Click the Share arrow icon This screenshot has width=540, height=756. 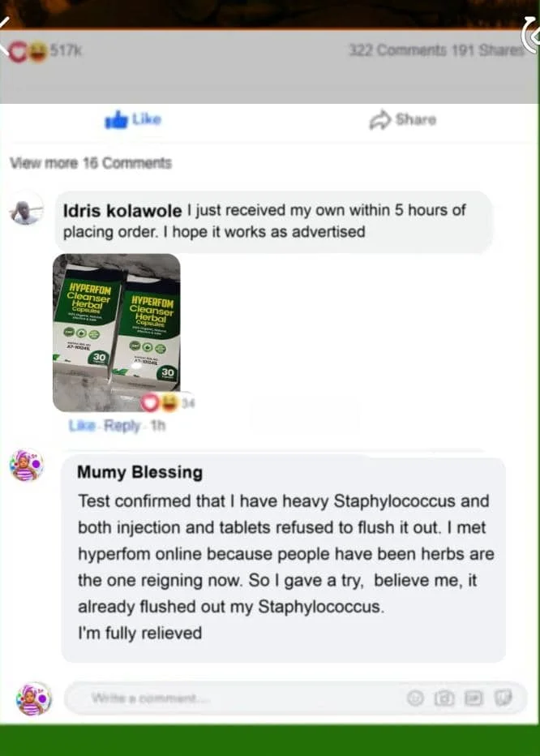pos(380,120)
